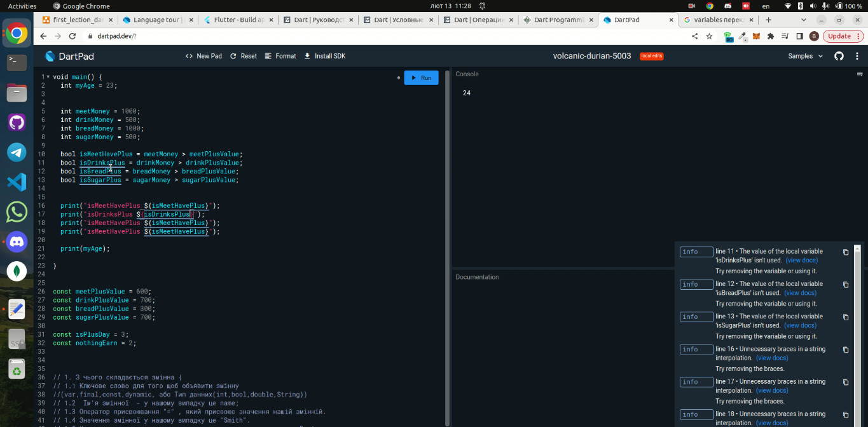Image resolution: width=868 pixels, height=427 pixels.
Task: Open the Terminal from the Ubuntu dock
Action: 17,62
